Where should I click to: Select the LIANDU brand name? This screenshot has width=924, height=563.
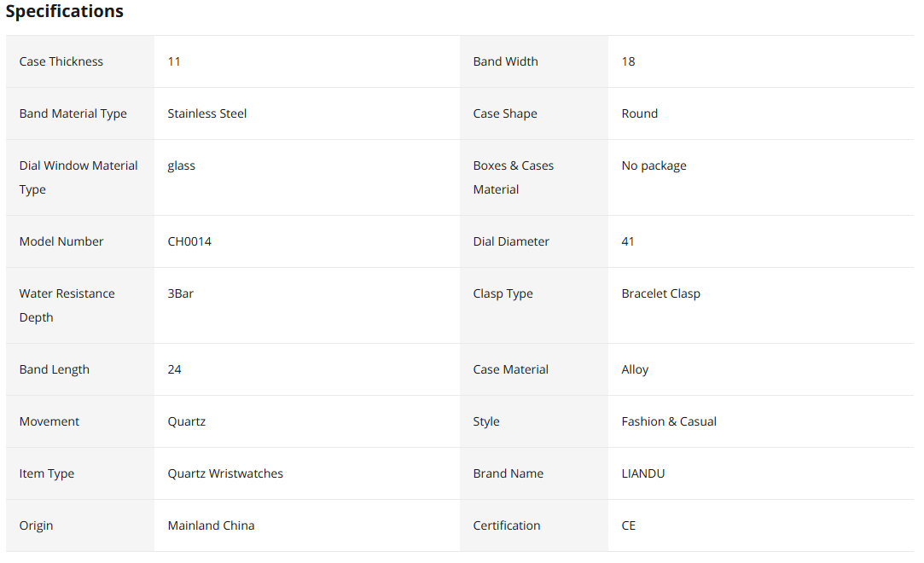(x=643, y=473)
